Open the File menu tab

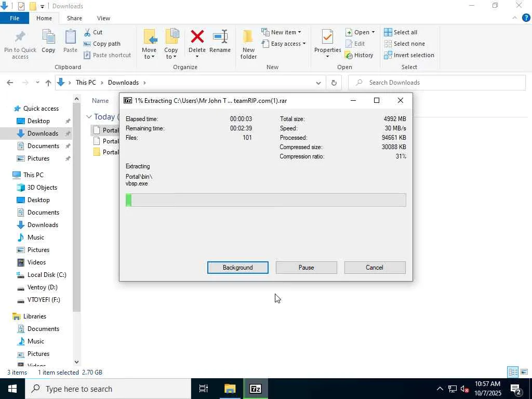tap(14, 18)
